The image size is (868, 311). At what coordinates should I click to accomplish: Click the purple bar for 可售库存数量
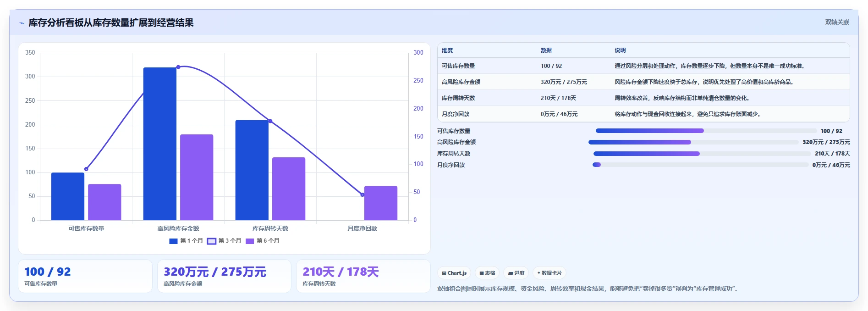tap(104, 202)
